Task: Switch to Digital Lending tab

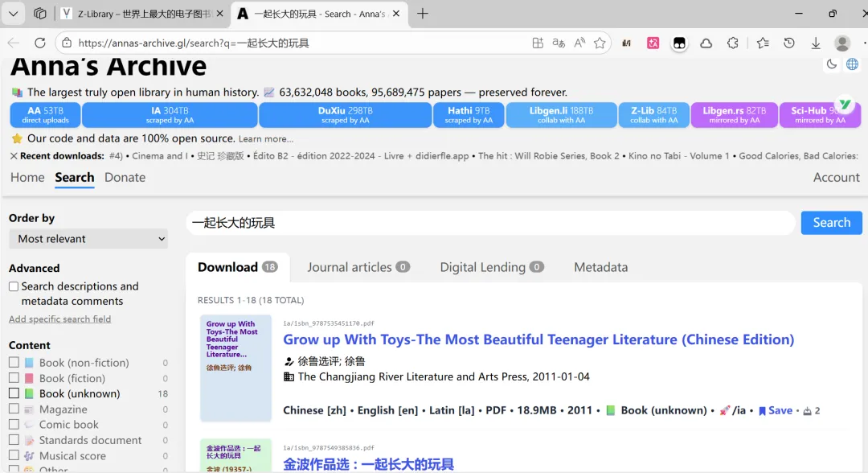Action: (492, 268)
